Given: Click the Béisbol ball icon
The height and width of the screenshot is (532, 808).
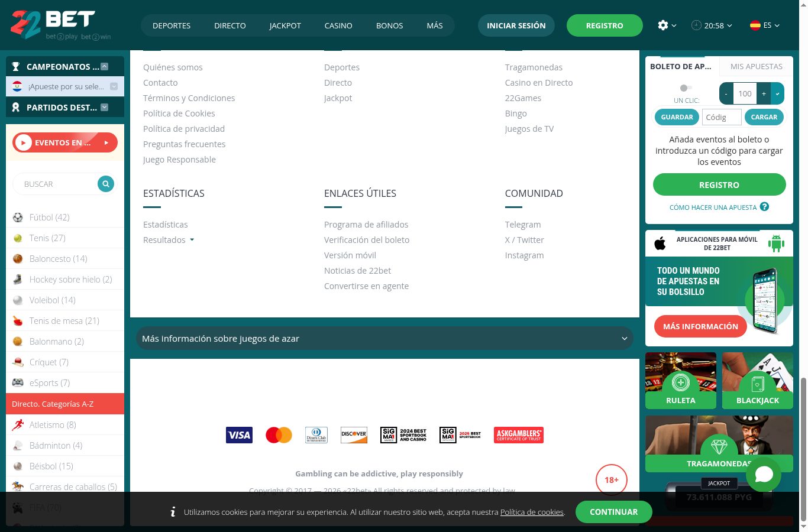Looking at the screenshot, I should pyautogui.click(x=18, y=466).
